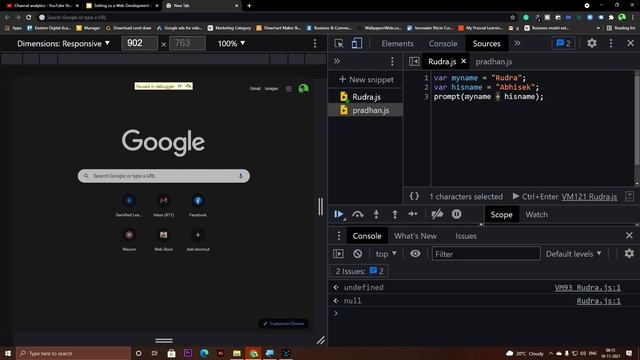Viewport: 640px width, 360px height.
Task: Switch to pradhan.js editor tab
Action: click(x=493, y=62)
